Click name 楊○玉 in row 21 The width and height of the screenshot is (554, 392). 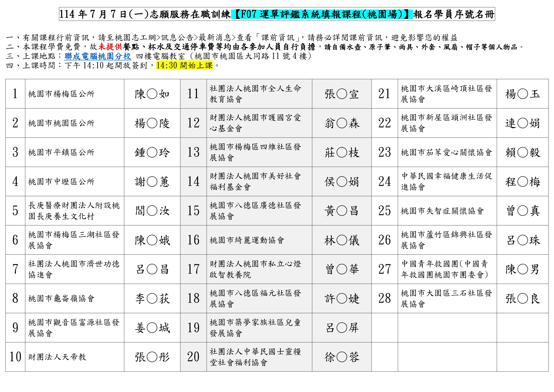523,94
